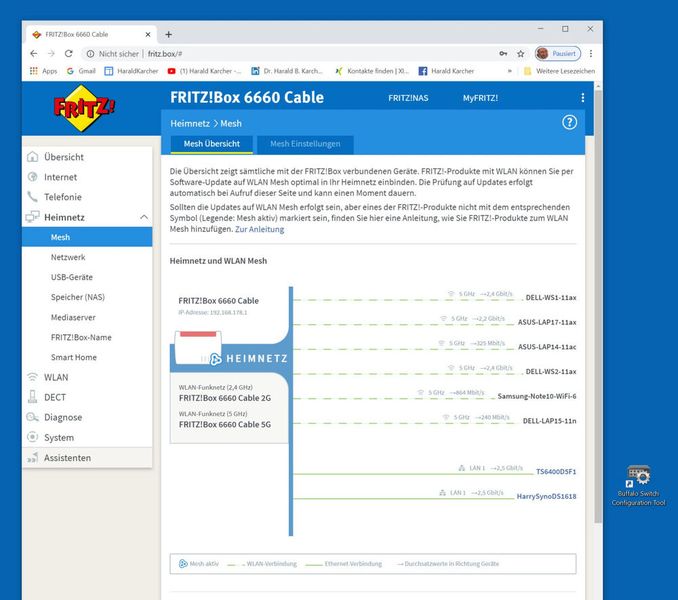Open MyFRITZ! in the header
Viewport: 678px width, 600px height.
(480, 98)
